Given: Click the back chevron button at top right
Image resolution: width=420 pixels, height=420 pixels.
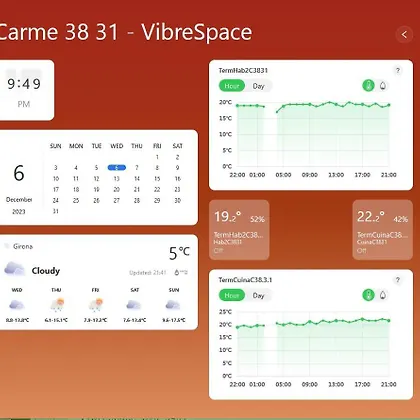Looking at the screenshot, I should point(404,34).
